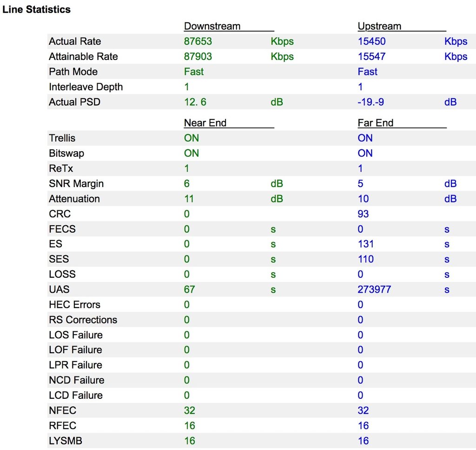Select the far end ES value 131
The image size is (476, 450).
click(365, 244)
